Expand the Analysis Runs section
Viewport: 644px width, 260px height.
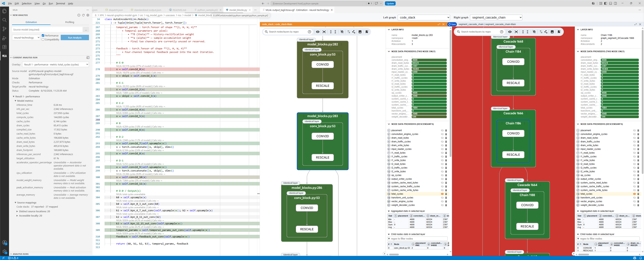[x=21, y=254]
